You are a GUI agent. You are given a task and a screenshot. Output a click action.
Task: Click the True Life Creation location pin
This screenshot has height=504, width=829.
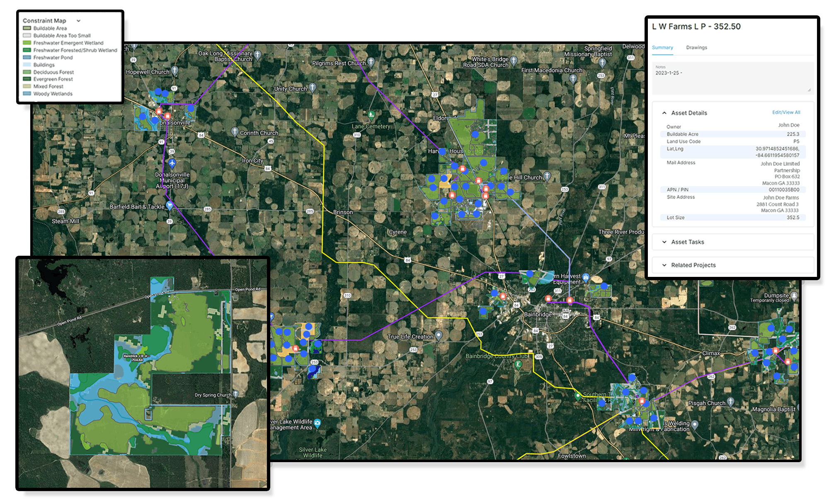[x=439, y=336]
